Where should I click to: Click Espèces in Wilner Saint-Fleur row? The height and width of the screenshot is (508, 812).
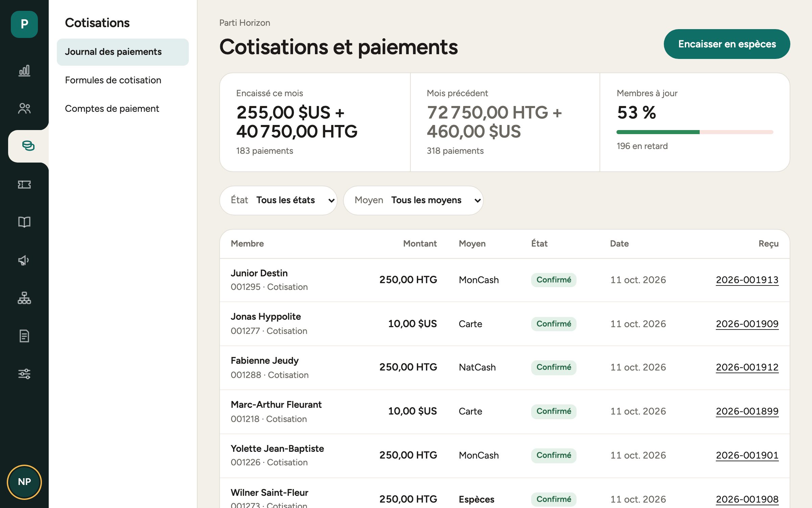tap(476, 500)
